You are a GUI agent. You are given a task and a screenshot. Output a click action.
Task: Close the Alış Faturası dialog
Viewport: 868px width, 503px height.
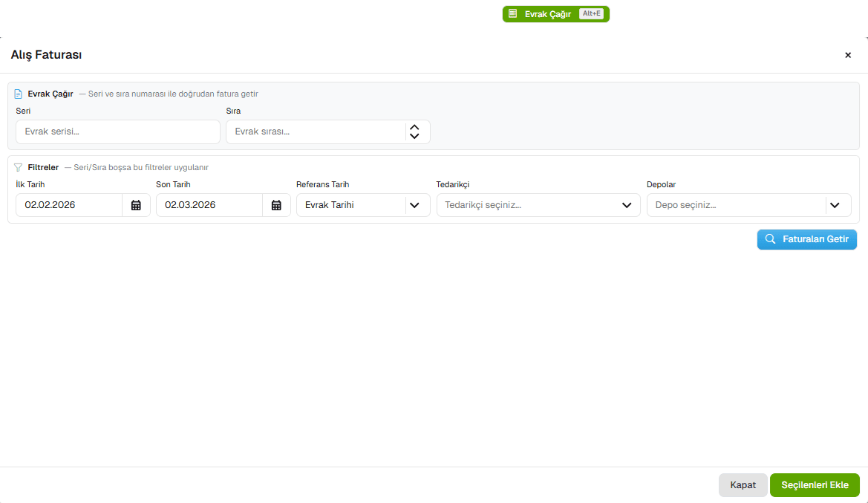pos(848,55)
